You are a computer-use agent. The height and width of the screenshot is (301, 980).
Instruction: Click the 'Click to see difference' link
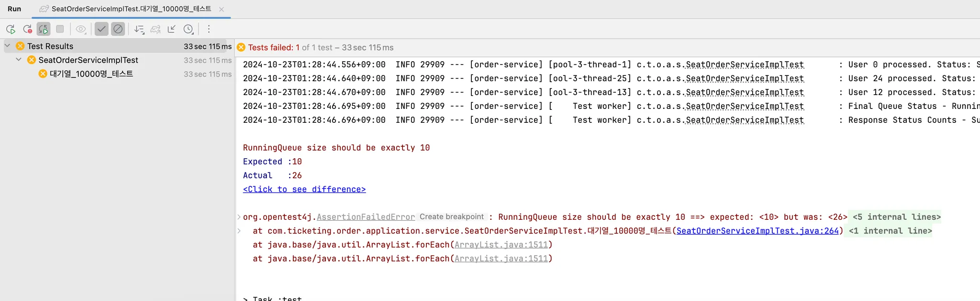coord(304,189)
